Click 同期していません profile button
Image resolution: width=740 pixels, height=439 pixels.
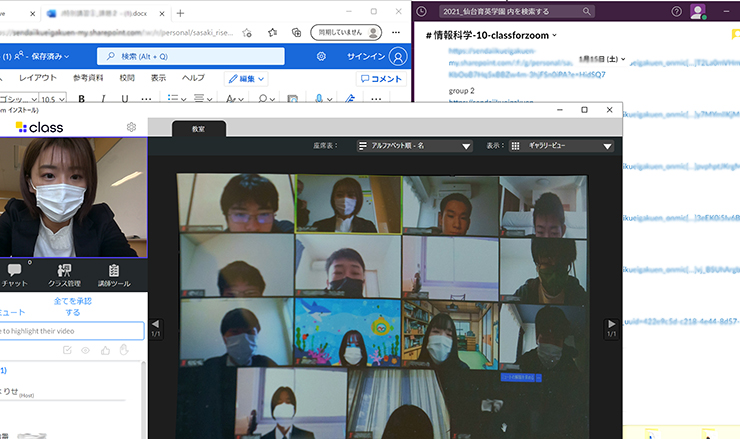pos(346,33)
